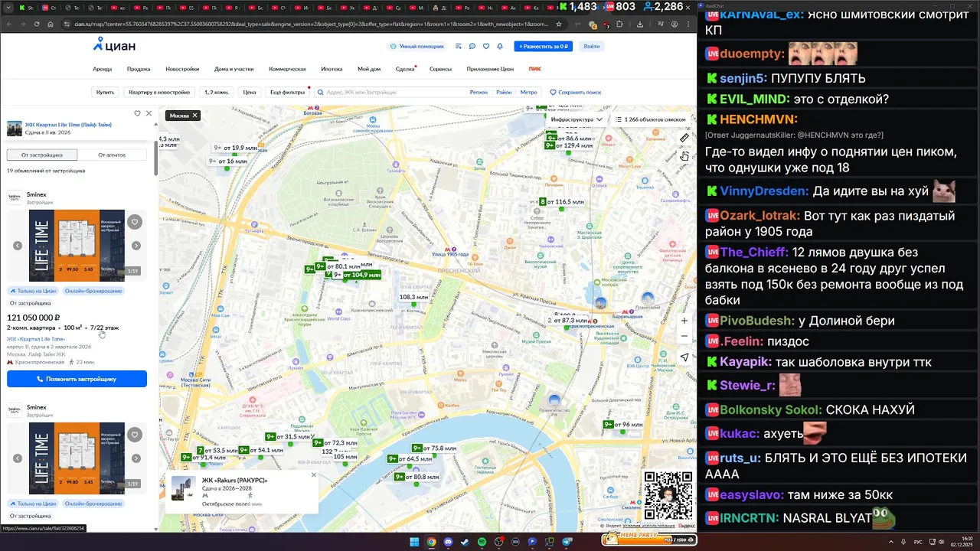Screen dimensions: 980x551
Task: Click Позвонить застройщику button
Action: (x=77, y=379)
